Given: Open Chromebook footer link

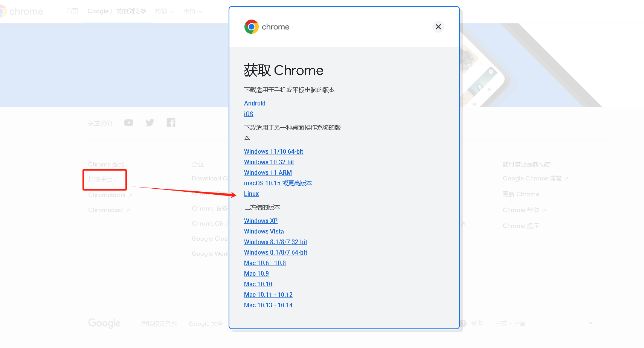Looking at the screenshot, I should pos(110,195).
